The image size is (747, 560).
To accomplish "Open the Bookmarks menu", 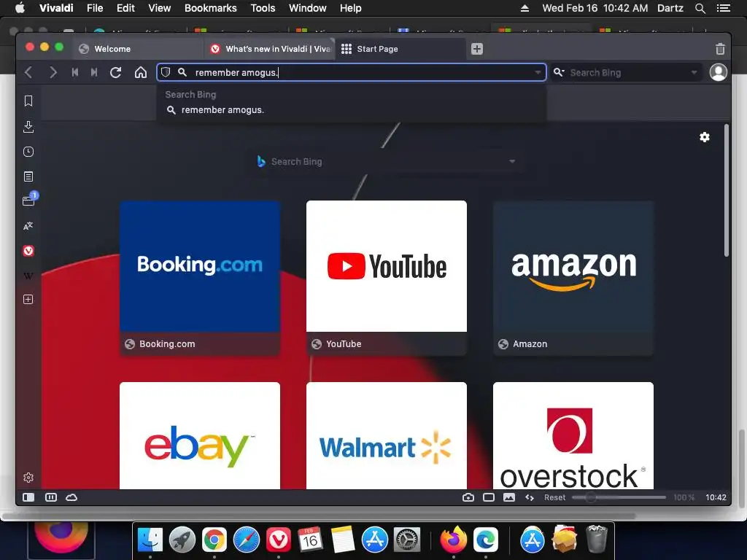I will (211, 8).
